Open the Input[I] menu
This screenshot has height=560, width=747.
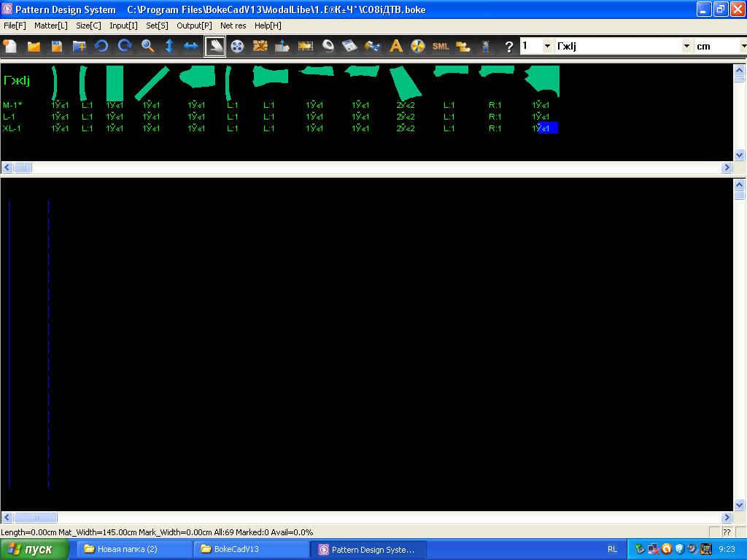(123, 26)
